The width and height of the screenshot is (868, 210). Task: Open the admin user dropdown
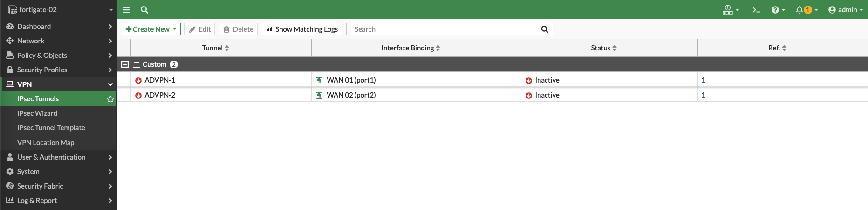click(845, 10)
